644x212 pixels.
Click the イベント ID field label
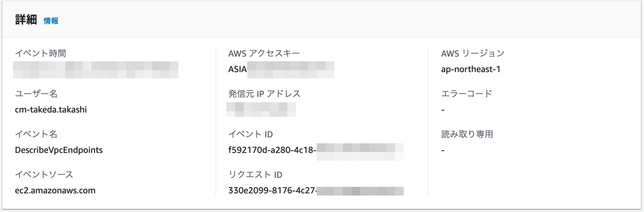(x=251, y=134)
